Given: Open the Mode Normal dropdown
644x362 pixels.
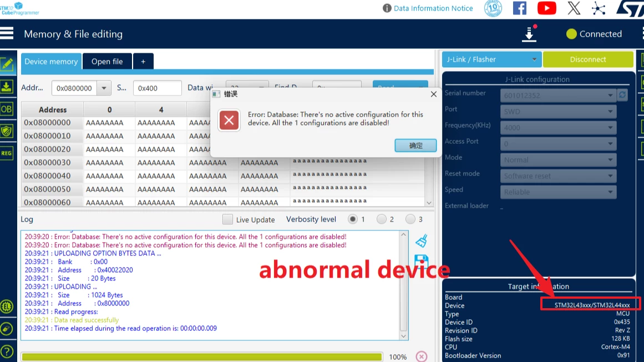Looking at the screenshot, I should 558,160.
